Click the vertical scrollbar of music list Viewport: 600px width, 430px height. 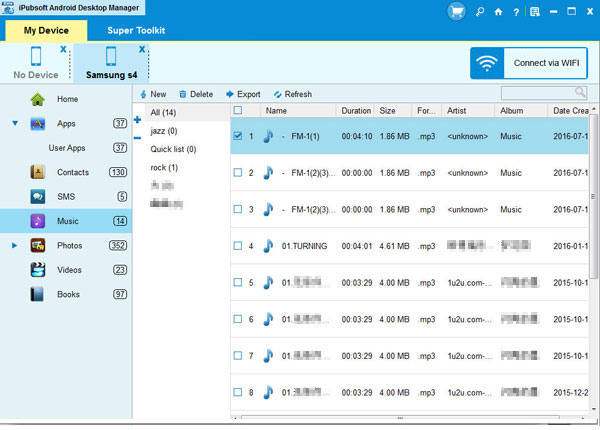(x=593, y=250)
